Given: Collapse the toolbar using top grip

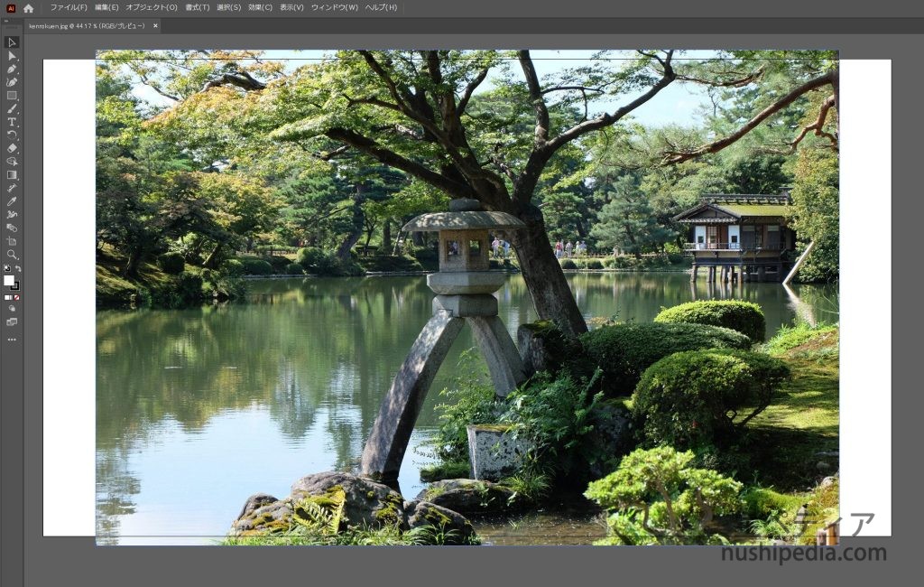Looking at the screenshot, I should pyautogui.click(x=6, y=22).
